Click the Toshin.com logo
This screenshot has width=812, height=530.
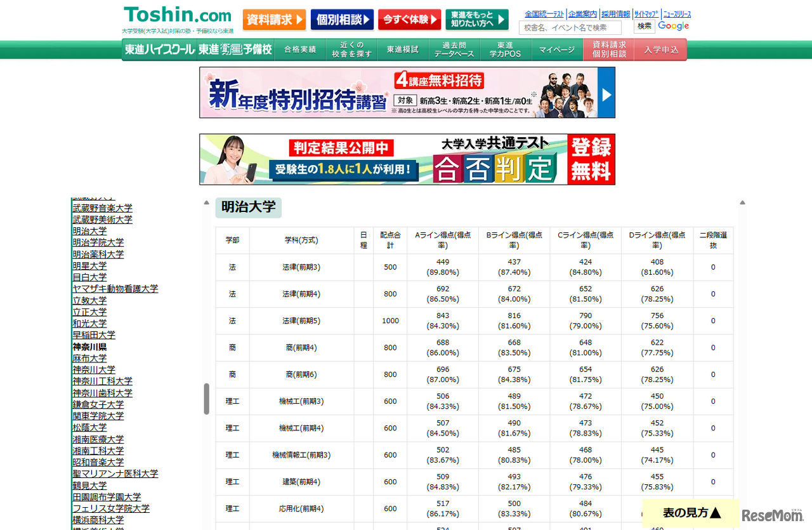(x=176, y=15)
